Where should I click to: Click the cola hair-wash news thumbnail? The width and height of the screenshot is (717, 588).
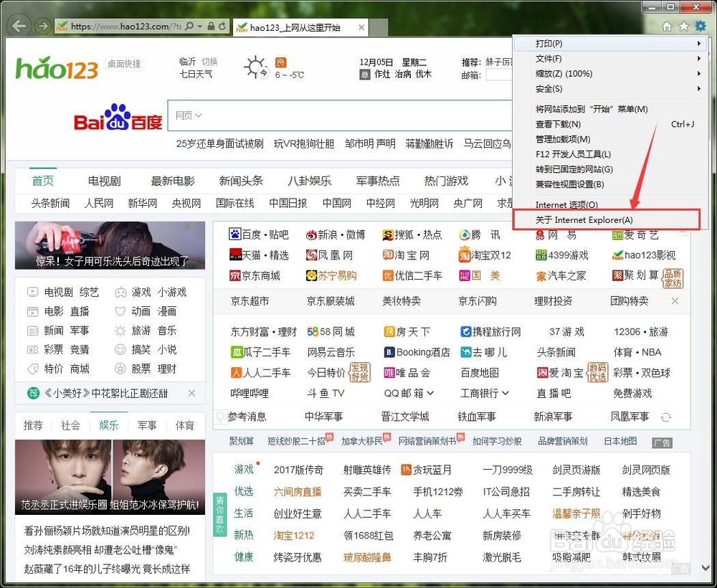click(x=110, y=245)
